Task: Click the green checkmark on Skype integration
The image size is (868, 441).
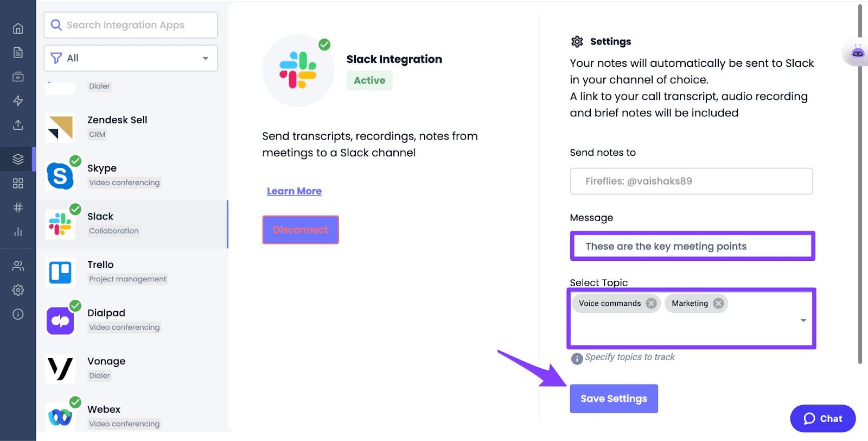Action: click(x=75, y=161)
